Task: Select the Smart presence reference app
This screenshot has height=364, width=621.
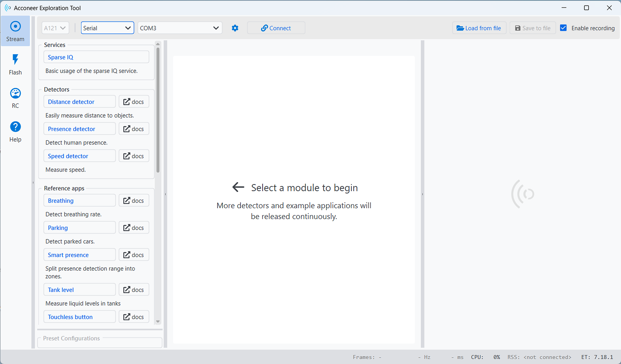Action: pos(80,255)
